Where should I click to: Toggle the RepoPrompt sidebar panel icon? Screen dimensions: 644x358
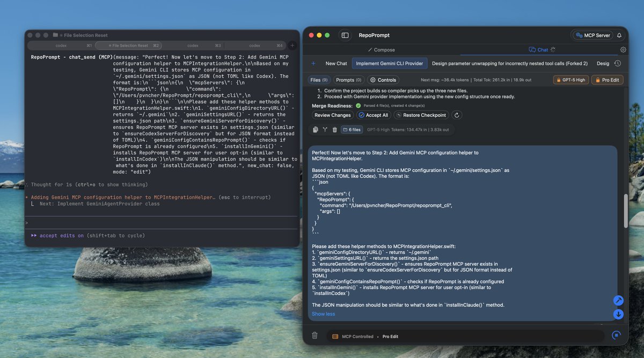345,35
